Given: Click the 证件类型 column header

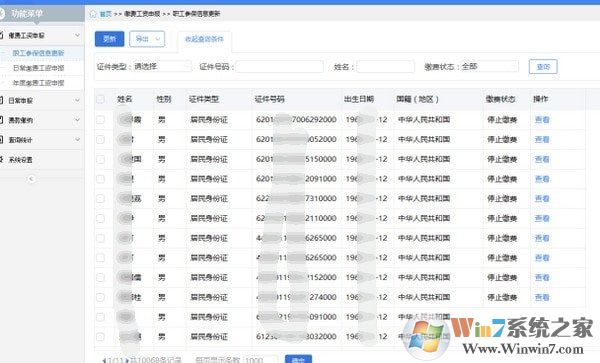Looking at the screenshot, I should click(204, 99).
